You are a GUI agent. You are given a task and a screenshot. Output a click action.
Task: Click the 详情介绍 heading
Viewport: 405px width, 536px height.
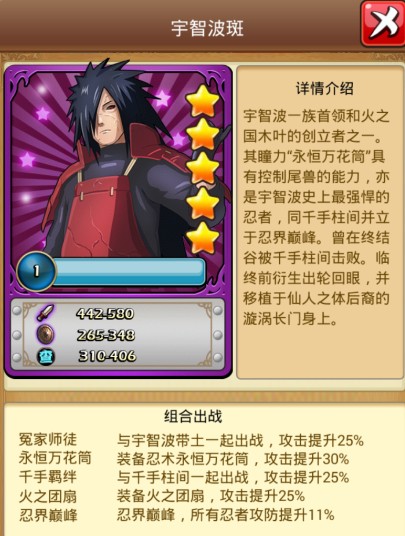(x=324, y=89)
